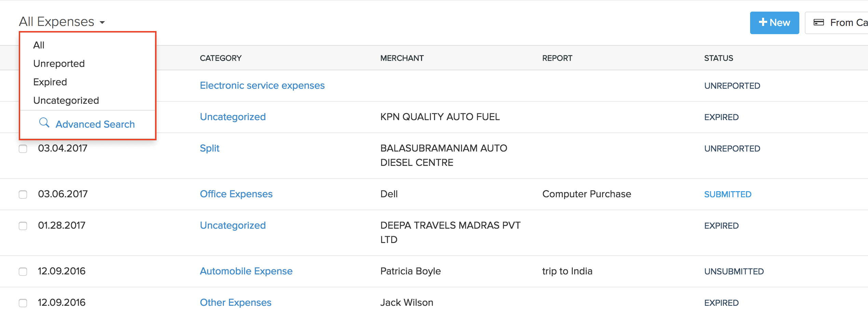Viewport: 868px width, 314px height.
Task: Tick the checkbox for 03.04.2017 expense
Action: click(x=23, y=149)
